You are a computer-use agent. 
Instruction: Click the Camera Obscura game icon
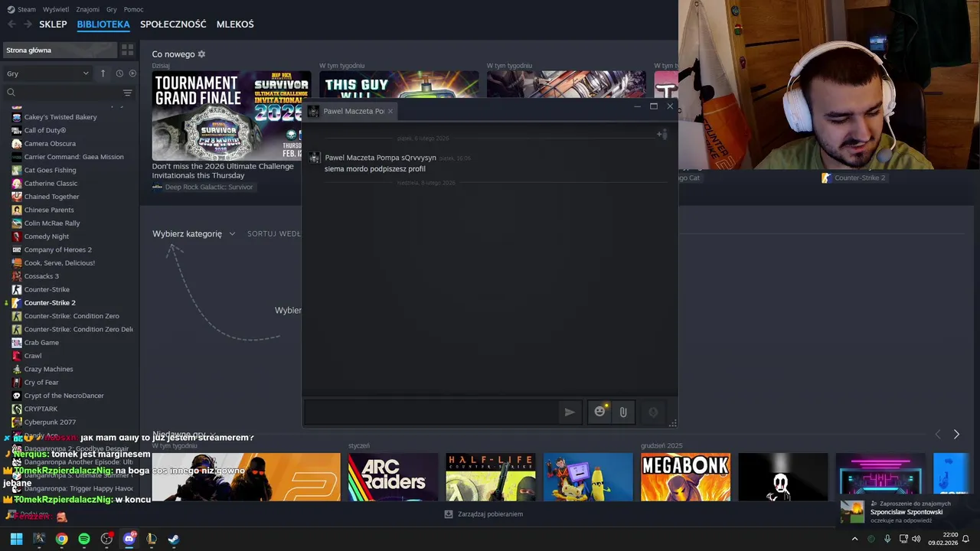16,143
